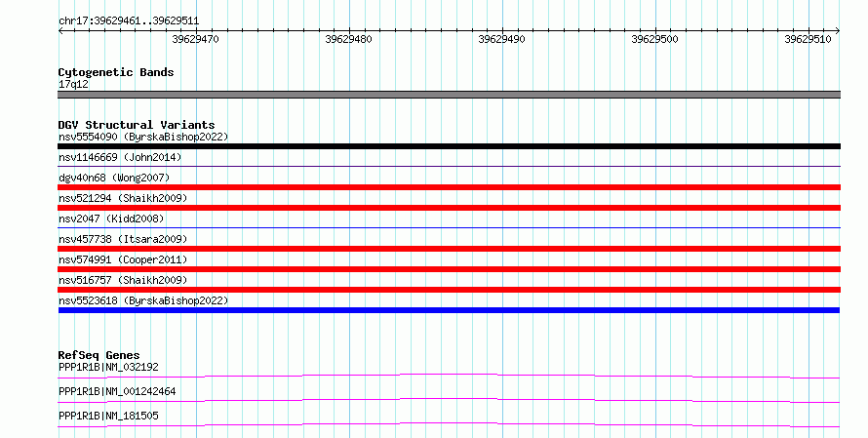The width and height of the screenshot is (868, 438).
Task: Click the black bar under nsv5554090
Action: [x=449, y=146]
